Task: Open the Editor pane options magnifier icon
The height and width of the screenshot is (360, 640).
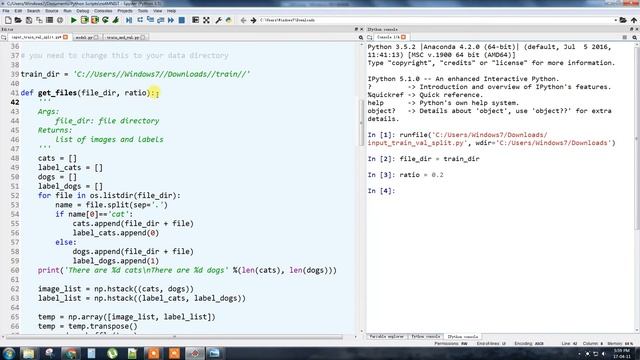Action: pyautogui.click(x=361, y=38)
